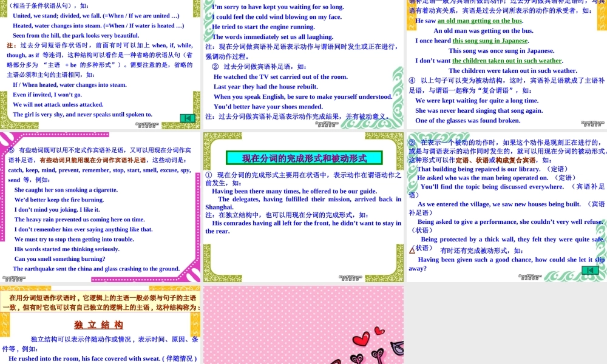Click line 'We'd better keep the fire burning.'
The height and width of the screenshot is (364, 607).
tap(59, 200)
